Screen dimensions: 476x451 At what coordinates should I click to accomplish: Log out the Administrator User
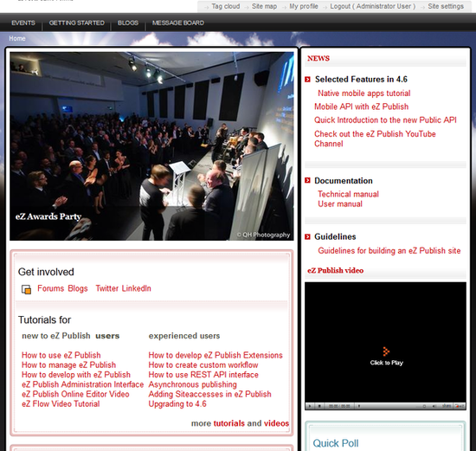pyautogui.click(x=372, y=6)
